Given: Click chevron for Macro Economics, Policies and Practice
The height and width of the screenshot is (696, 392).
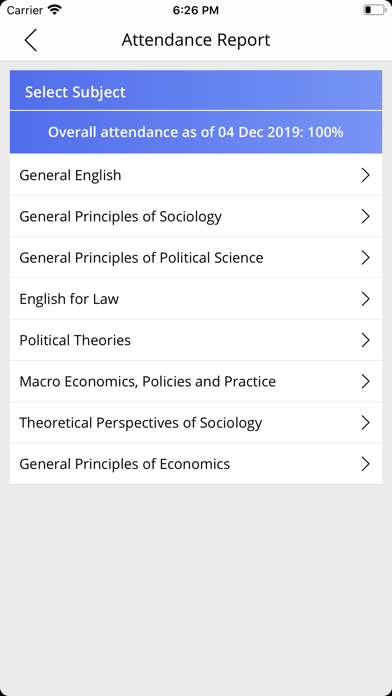Looking at the screenshot, I should point(365,382).
